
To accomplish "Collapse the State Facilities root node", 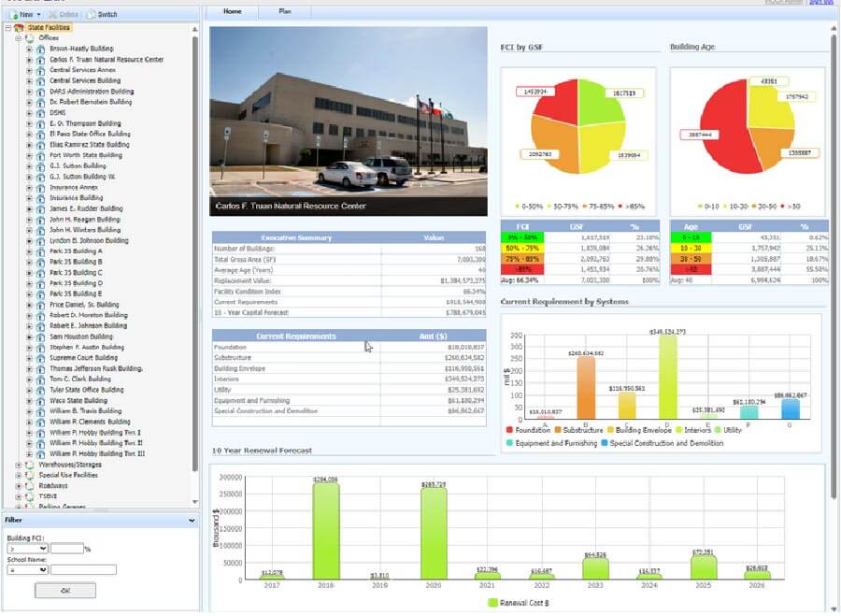I will [8, 27].
